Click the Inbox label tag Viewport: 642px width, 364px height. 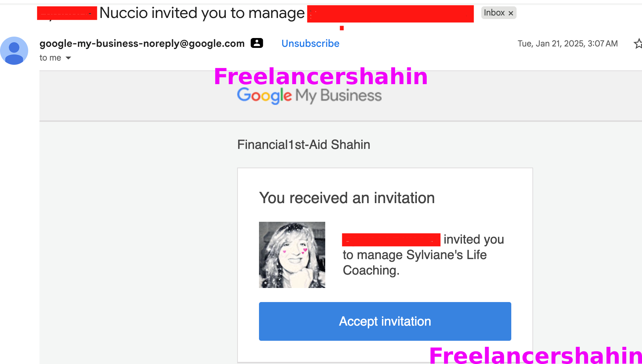[494, 13]
